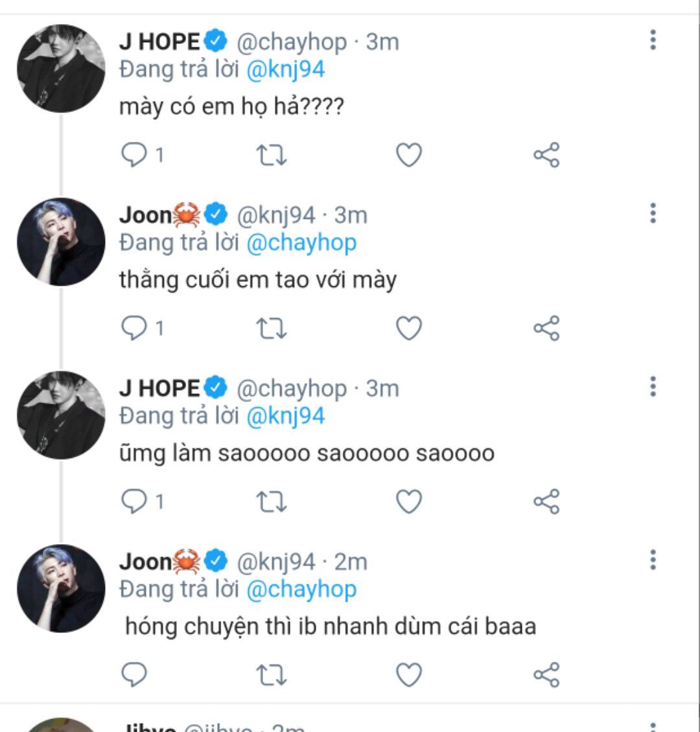Reply to J HOPE's 'ũmg làm saooooo' tweet
700x732 pixels.
click(134, 501)
